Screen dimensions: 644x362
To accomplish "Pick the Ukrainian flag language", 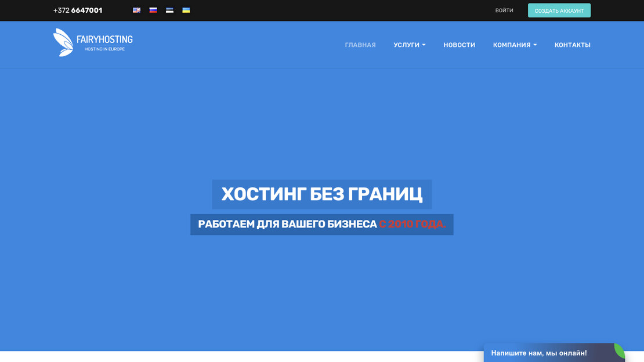I will pos(186,10).
